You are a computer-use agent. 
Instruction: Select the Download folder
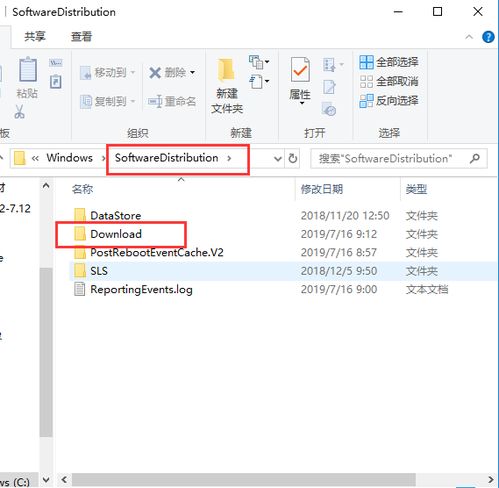point(116,234)
